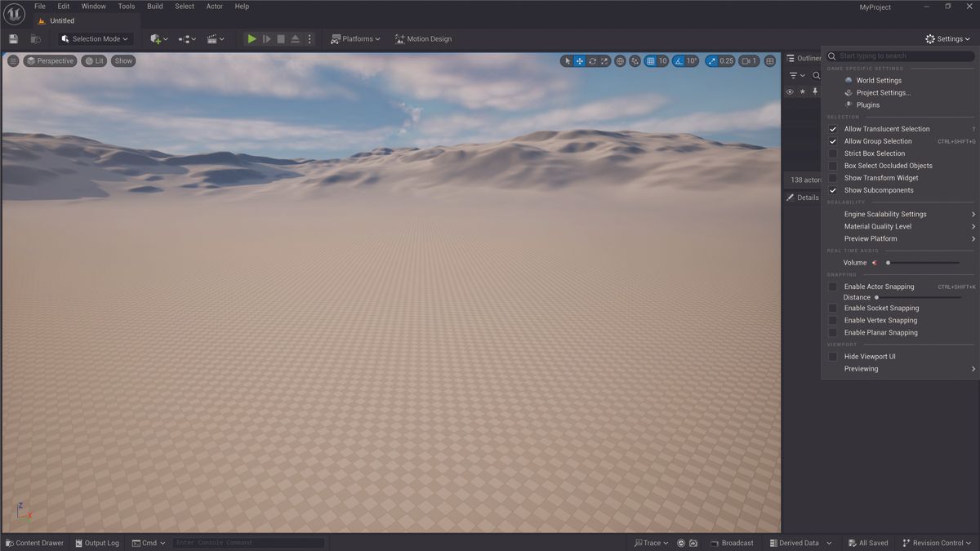Click the Lit view mode button
This screenshot has width=980, height=551.
(94, 60)
